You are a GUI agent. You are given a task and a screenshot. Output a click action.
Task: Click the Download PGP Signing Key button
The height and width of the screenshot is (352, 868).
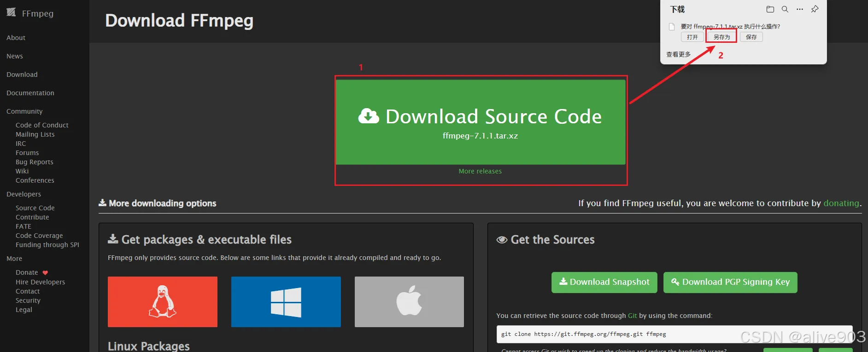(x=730, y=282)
